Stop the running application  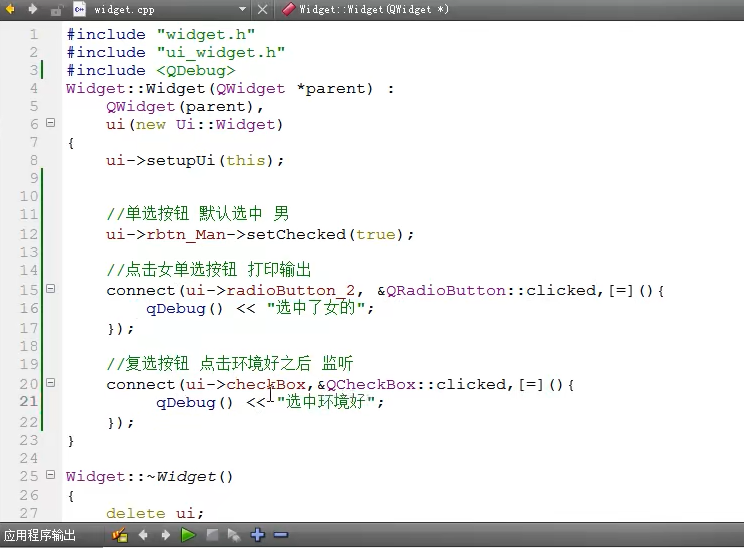point(212,535)
